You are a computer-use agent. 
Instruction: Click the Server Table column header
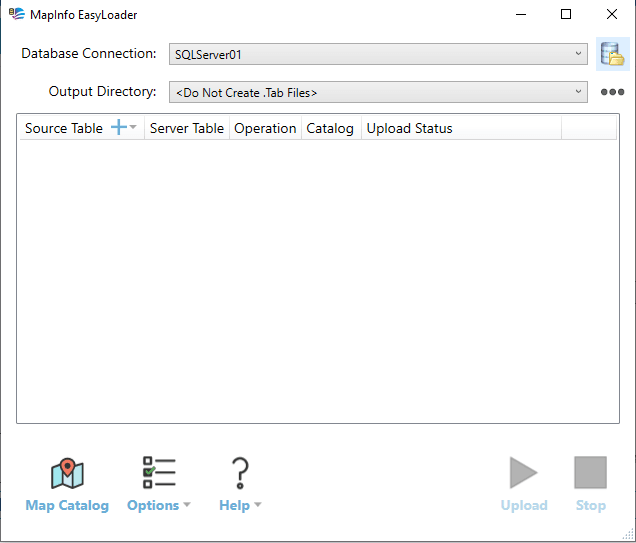[187, 128]
